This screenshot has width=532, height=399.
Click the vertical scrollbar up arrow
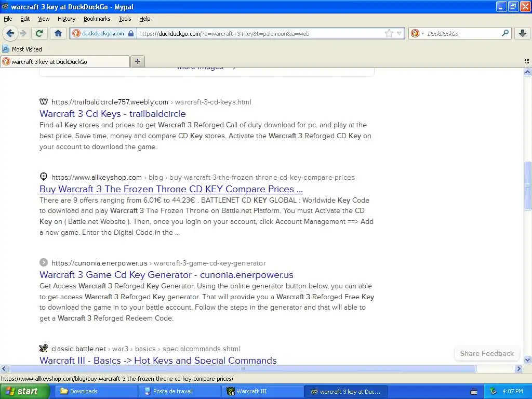pos(527,72)
